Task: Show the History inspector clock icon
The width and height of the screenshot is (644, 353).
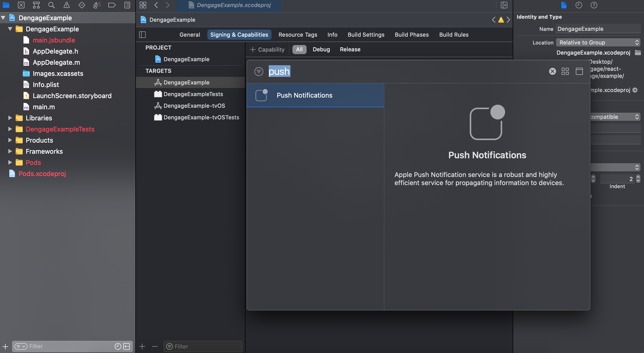Action: 579,5
